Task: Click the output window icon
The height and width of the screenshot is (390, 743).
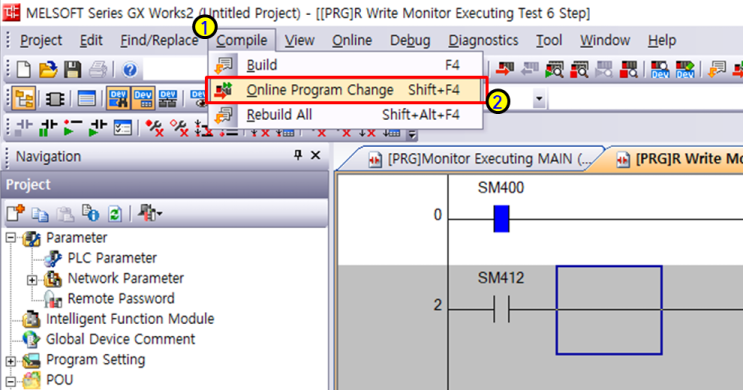Action: click(x=86, y=99)
